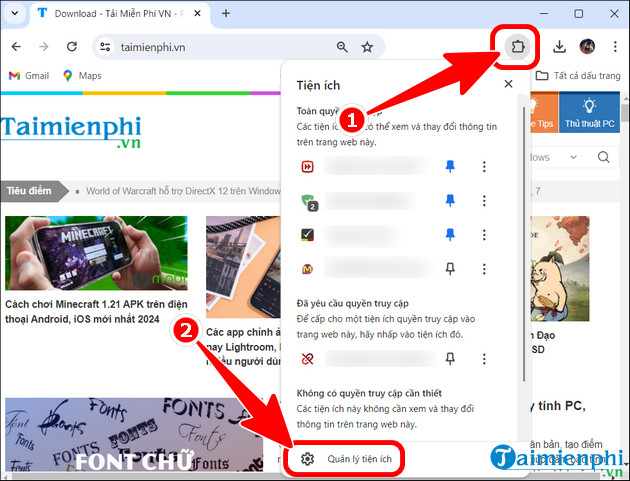Open the Downloads icon in Chrome toolbar
Screen dimensions: 630x481
pyautogui.click(x=559, y=47)
